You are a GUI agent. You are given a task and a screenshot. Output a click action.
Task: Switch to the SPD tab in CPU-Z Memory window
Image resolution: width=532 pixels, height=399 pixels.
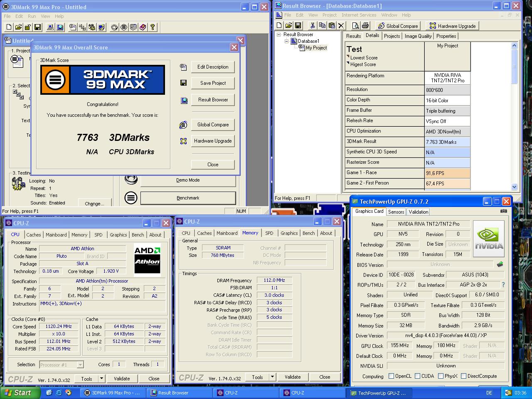(x=269, y=233)
